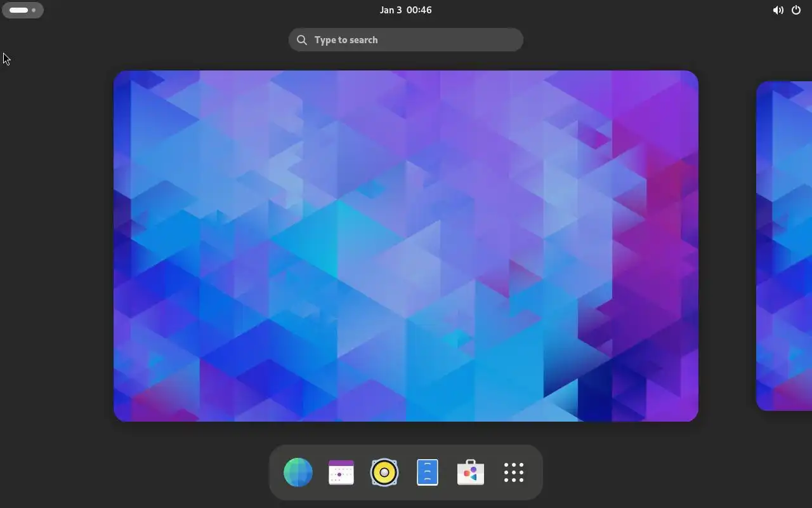This screenshot has height=508, width=812.
Task: Open the blue text editor dash icon
Action: pos(428,472)
